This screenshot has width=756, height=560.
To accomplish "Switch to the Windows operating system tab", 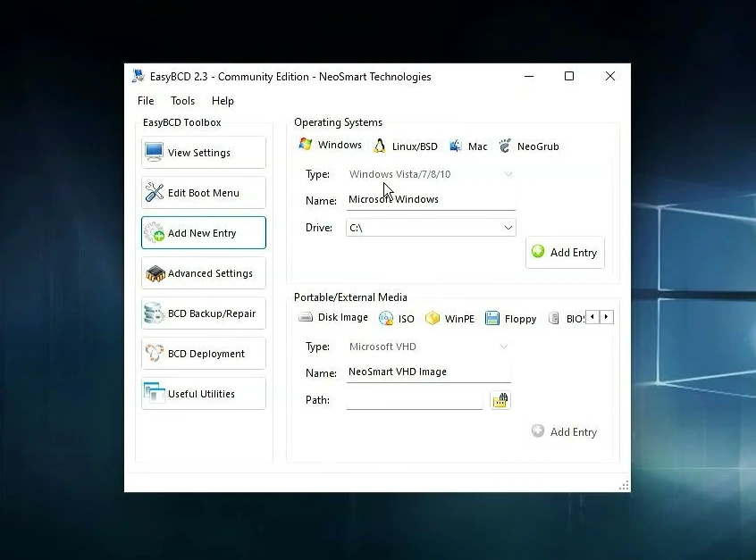I will coord(331,145).
